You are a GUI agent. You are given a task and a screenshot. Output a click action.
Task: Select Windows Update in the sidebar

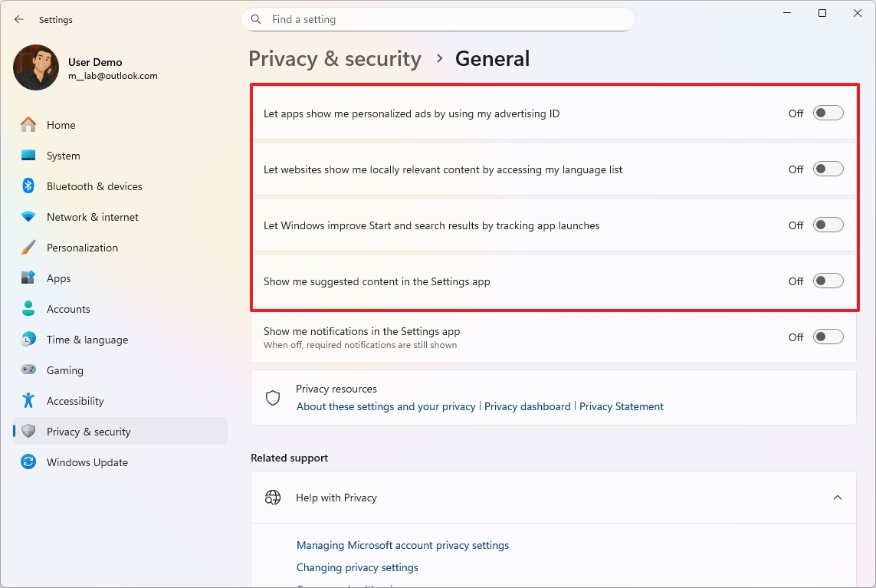click(x=30, y=462)
